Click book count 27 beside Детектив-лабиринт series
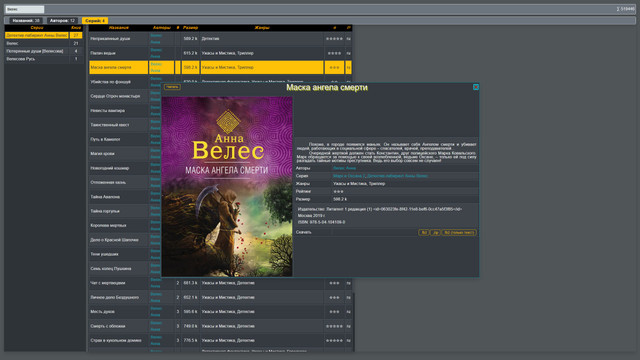The width and height of the screenshot is (640, 360). click(x=76, y=36)
